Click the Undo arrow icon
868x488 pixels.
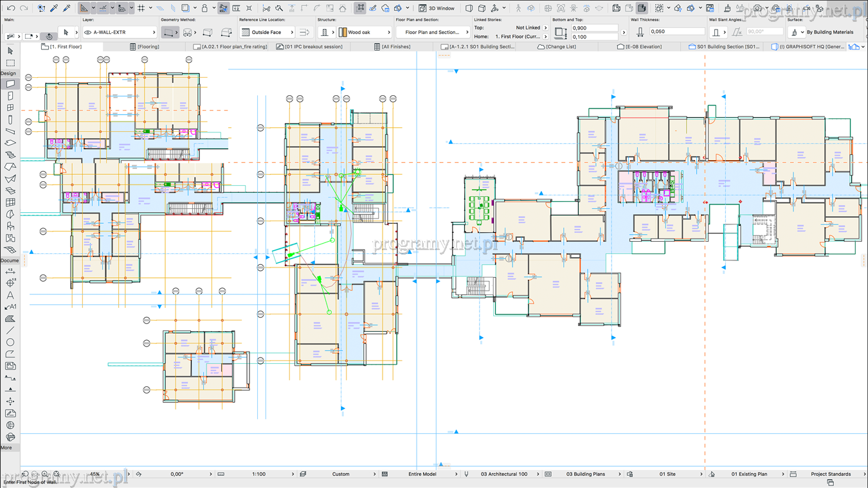[x=11, y=8]
